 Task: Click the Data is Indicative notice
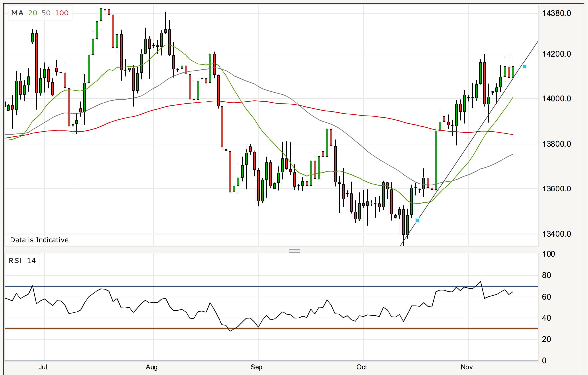pos(39,240)
